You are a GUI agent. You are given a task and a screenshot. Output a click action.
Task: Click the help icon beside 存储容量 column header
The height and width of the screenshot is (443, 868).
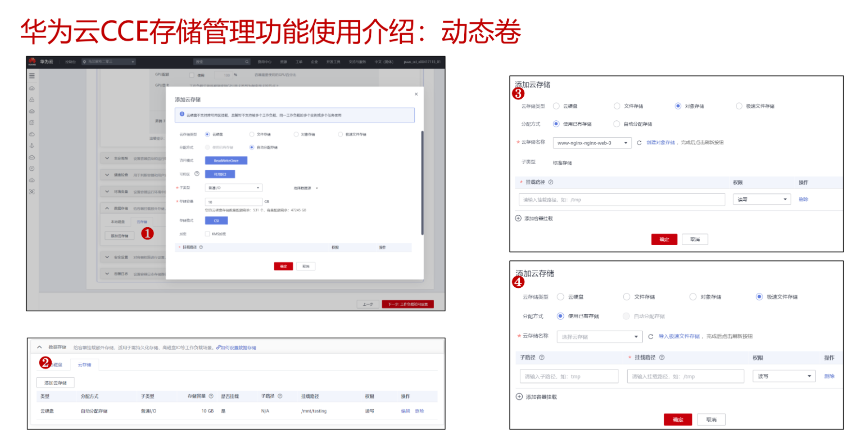click(x=211, y=396)
